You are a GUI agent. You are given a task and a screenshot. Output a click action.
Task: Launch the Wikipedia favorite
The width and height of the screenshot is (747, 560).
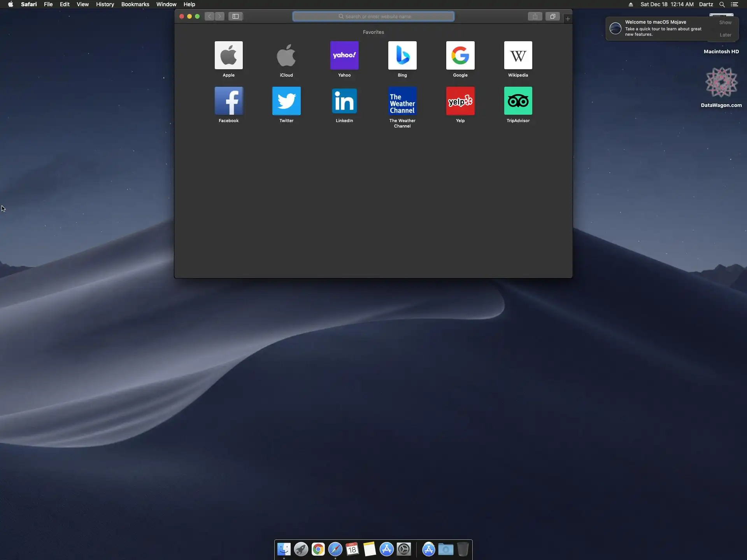tap(518, 56)
